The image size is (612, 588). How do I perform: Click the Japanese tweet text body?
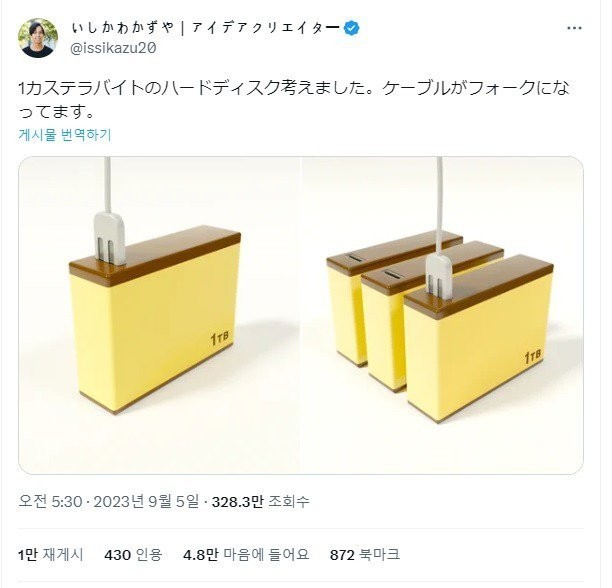coord(294,100)
